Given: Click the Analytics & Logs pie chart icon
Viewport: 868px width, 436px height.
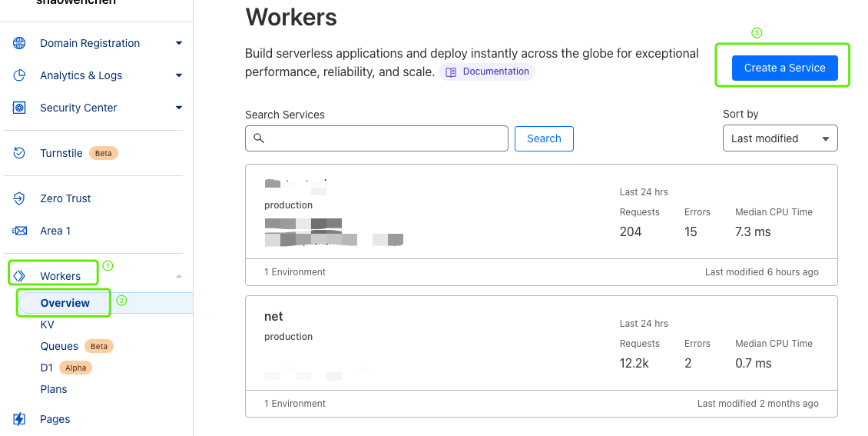Looking at the screenshot, I should (x=19, y=75).
